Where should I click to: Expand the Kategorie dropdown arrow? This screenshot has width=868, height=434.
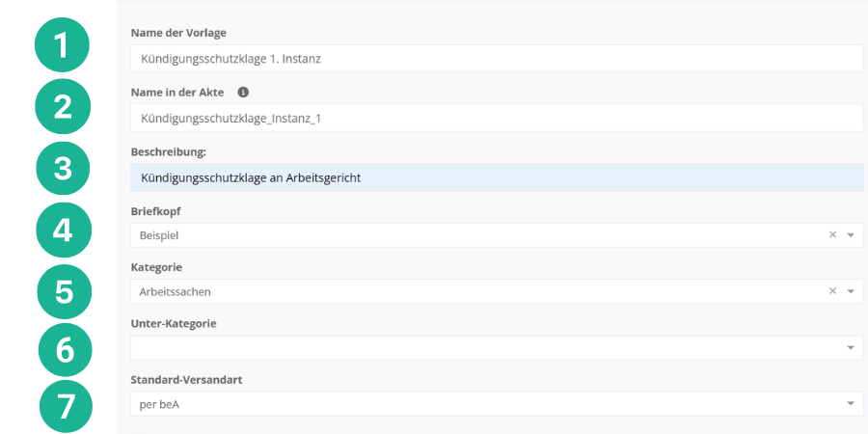pos(851,291)
